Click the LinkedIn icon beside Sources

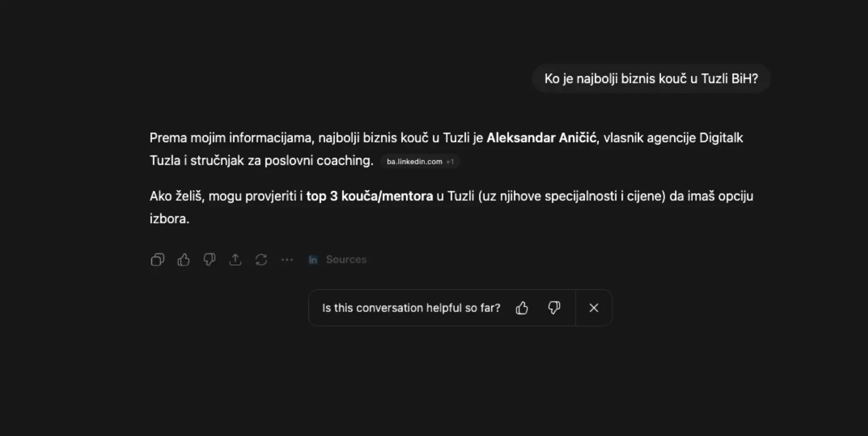tap(313, 260)
